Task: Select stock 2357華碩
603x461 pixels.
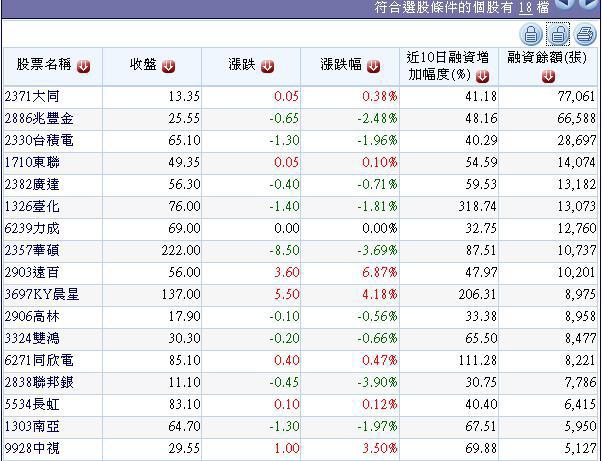Action: tap(32, 250)
